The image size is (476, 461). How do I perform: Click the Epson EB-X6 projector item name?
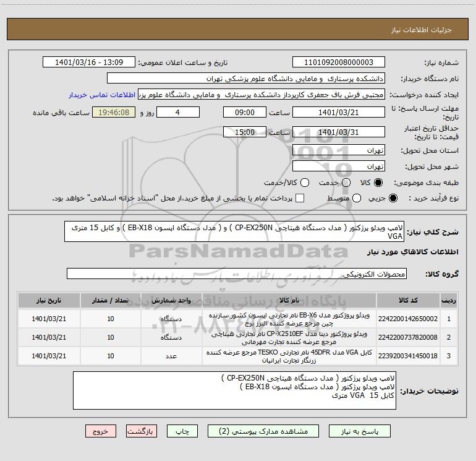click(289, 319)
